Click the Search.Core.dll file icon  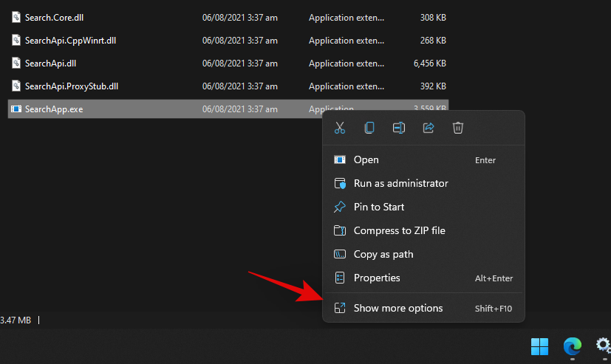tap(16, 17)
